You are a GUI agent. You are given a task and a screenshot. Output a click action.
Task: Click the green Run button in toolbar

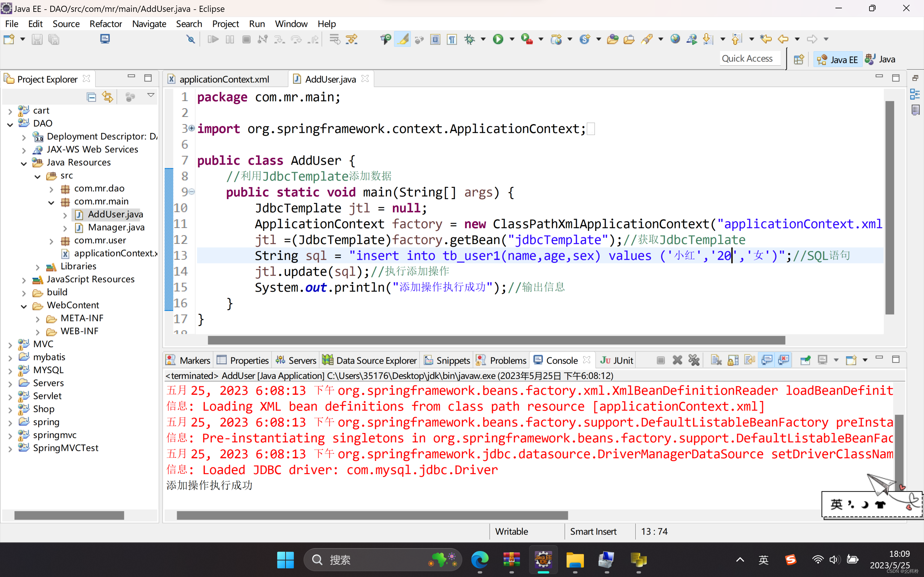pos(498,39)
